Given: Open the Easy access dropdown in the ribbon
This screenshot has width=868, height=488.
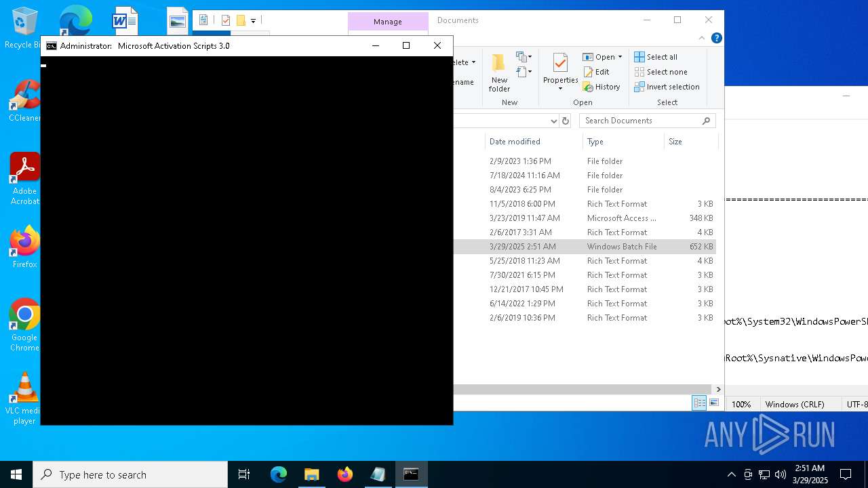Looking at the screenshot, I should [x=524, y=72].
